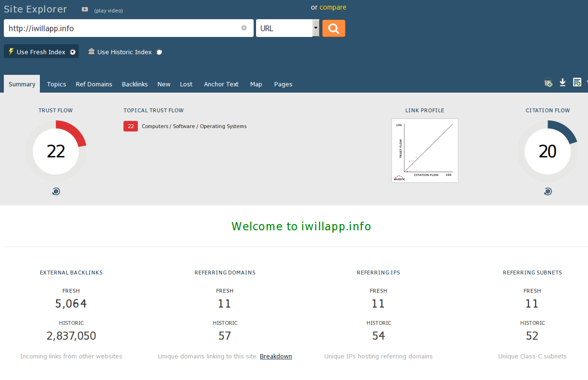Open the Anchor Text tab

[221, 84]
